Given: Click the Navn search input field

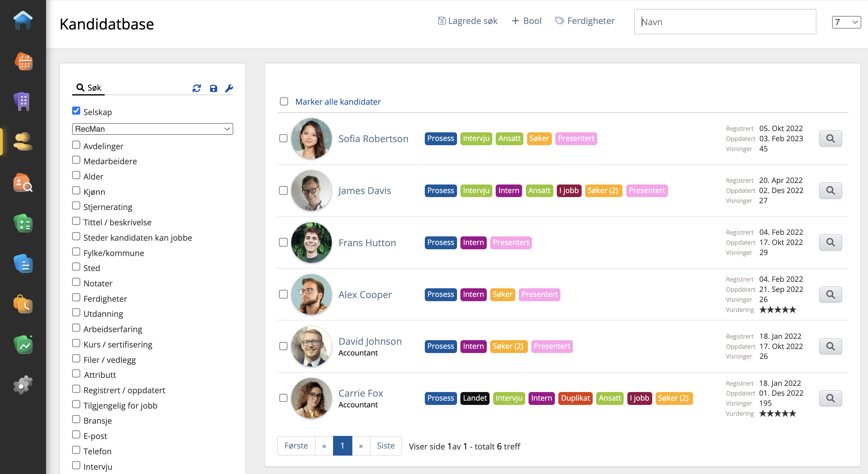Looking at the screenshot, I should pos(725,22).
